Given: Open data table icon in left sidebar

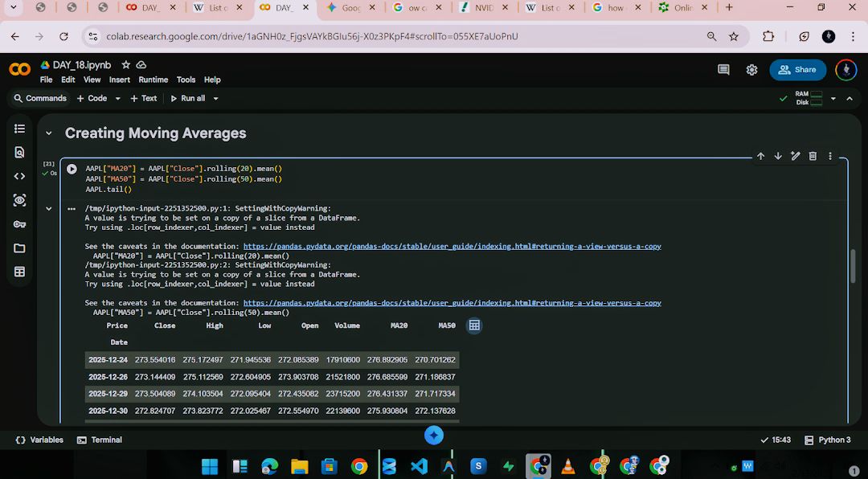Looking at the screenshot, I should (19, 272).
